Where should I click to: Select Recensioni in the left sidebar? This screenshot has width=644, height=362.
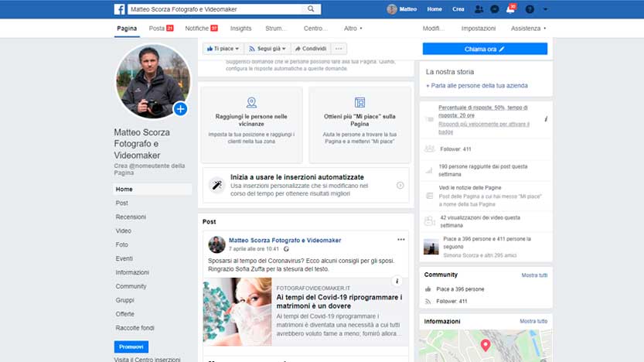[130, 217]
